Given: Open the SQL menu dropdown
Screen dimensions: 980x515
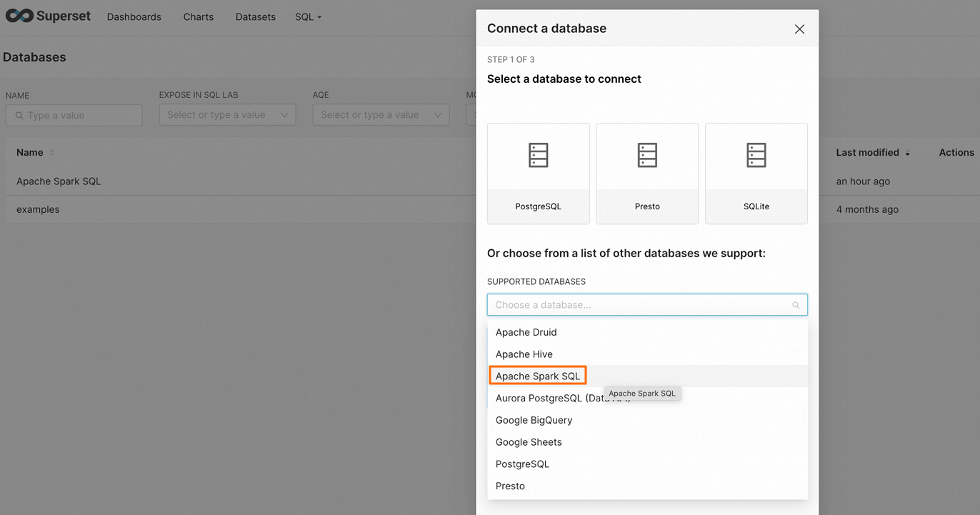Looking at the screenshot, I should (x=308, y=16).
